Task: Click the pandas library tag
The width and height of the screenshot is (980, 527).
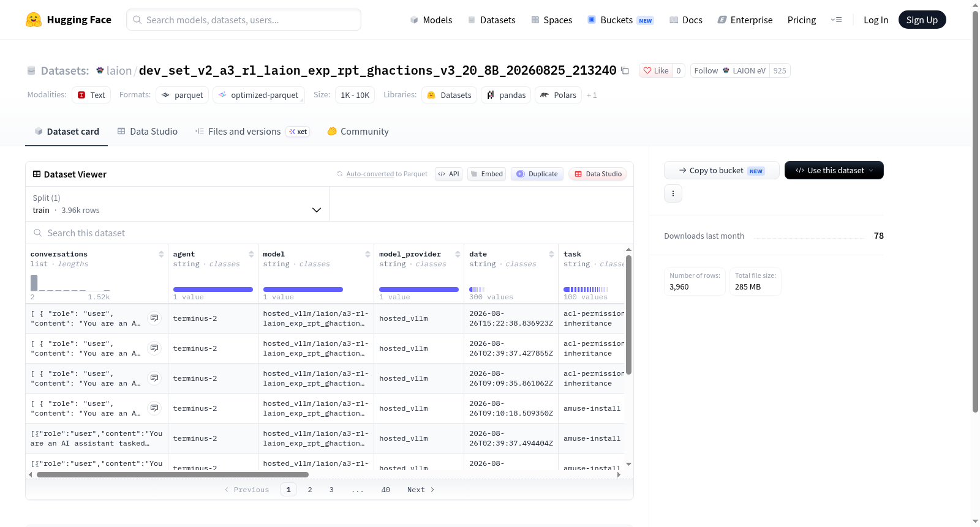Action: click(x=506, y=95)
